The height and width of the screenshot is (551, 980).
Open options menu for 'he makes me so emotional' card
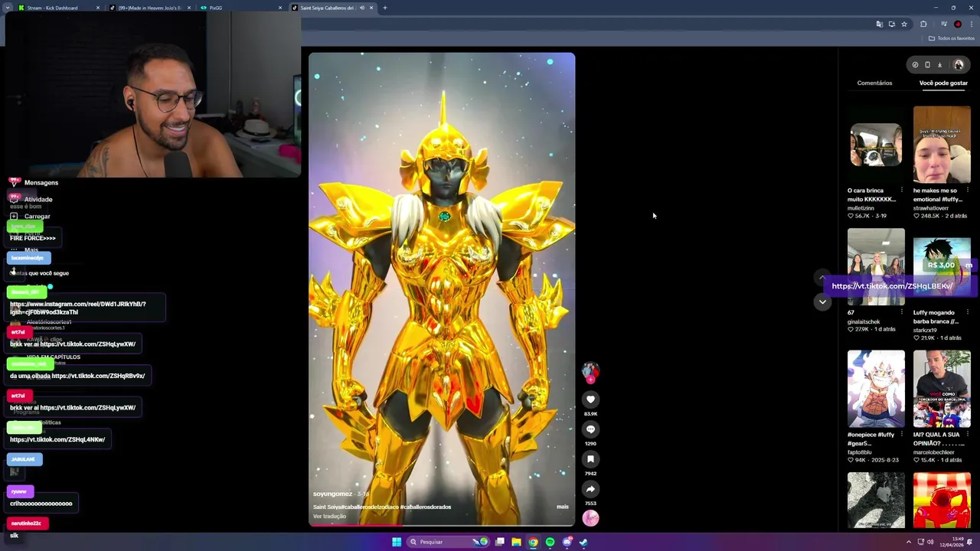pyautogui.click(x=967, y=190)
